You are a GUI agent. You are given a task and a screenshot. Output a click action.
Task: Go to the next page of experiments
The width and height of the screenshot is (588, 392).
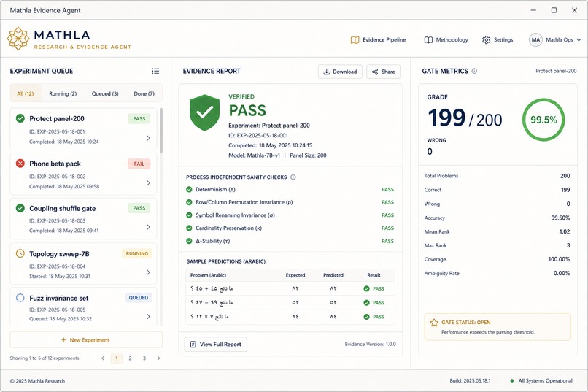coord(158,358)
